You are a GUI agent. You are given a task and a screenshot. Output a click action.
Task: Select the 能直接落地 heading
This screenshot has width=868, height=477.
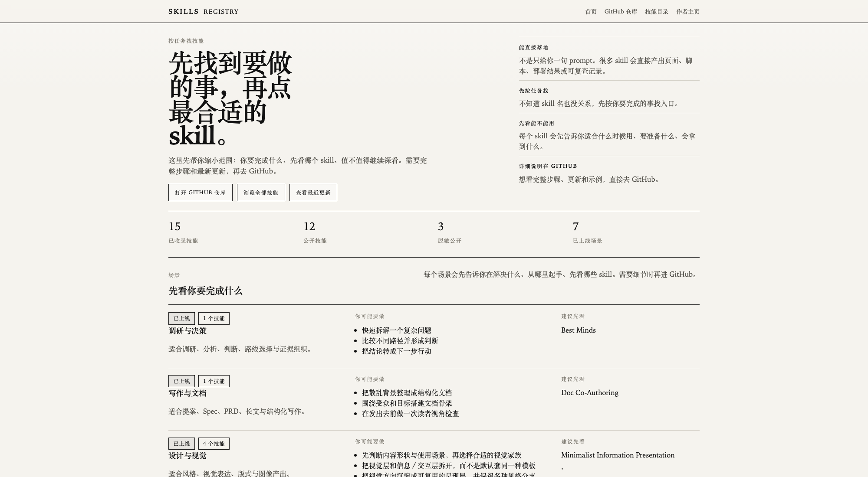(x=533, y=48)
